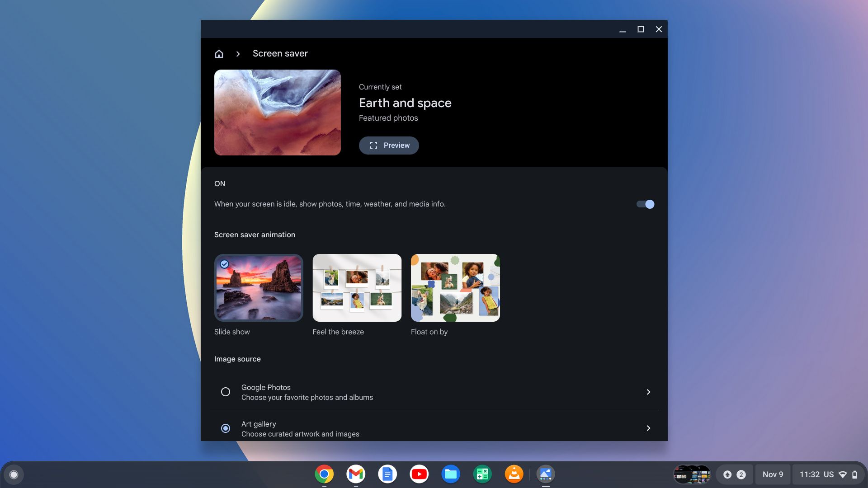This screenshot has width=868, height=488.
Task: Select the Google Photos image source
Action: click(226, 392)
